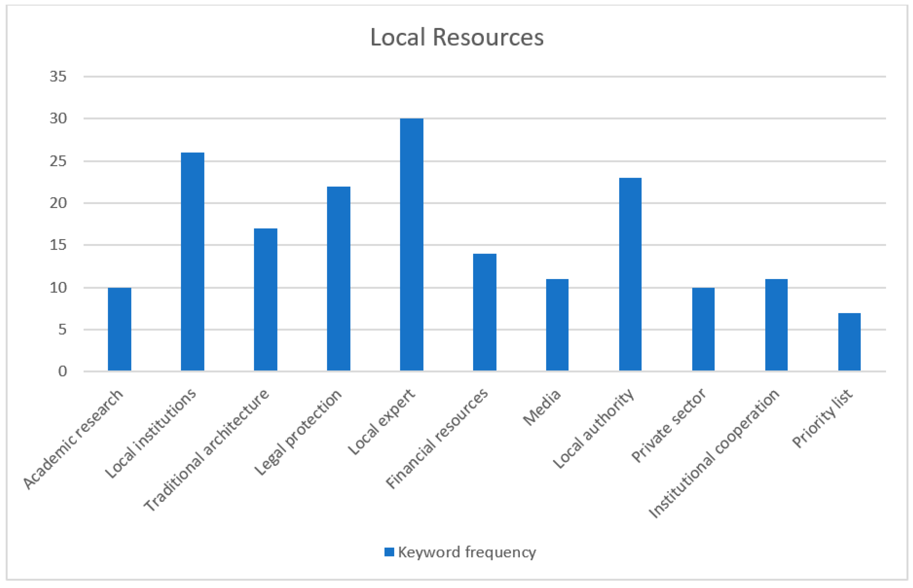
Task: Click the Local institutions bar
Action: (192, 262)
